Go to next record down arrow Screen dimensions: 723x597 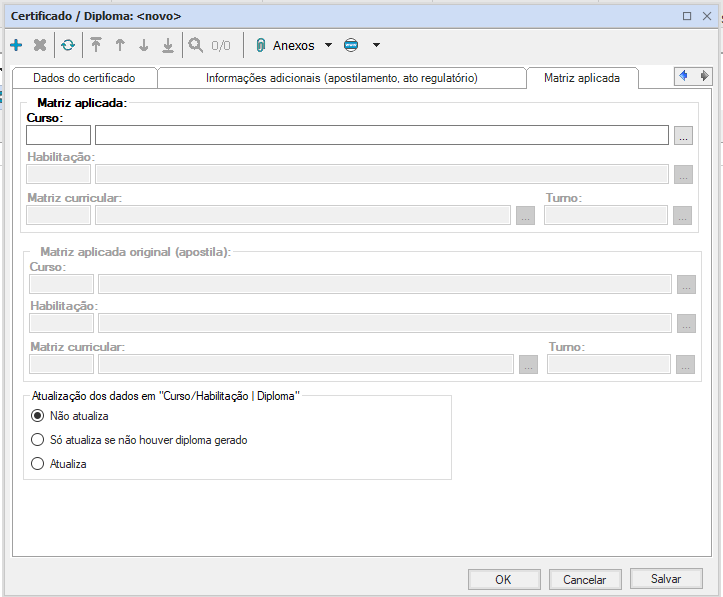144,45
